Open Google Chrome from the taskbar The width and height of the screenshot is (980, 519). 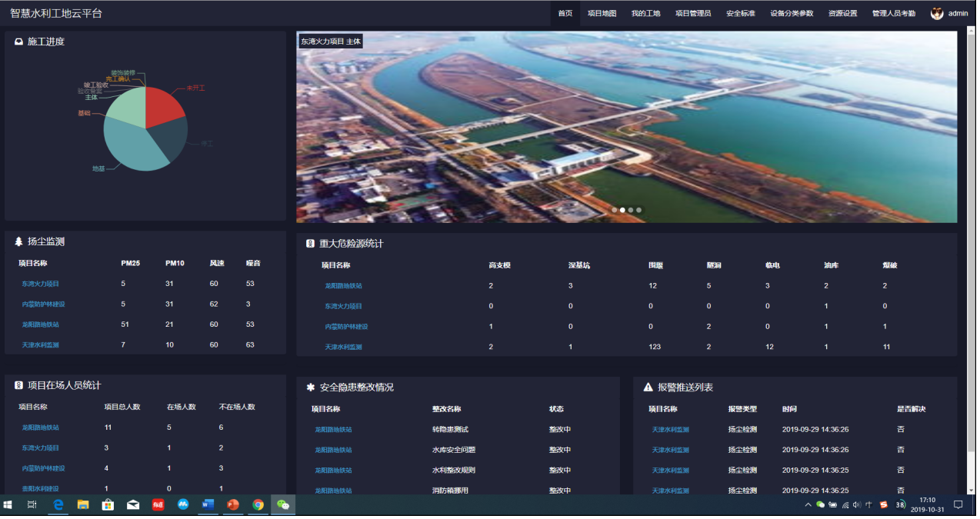coord(258,505)
